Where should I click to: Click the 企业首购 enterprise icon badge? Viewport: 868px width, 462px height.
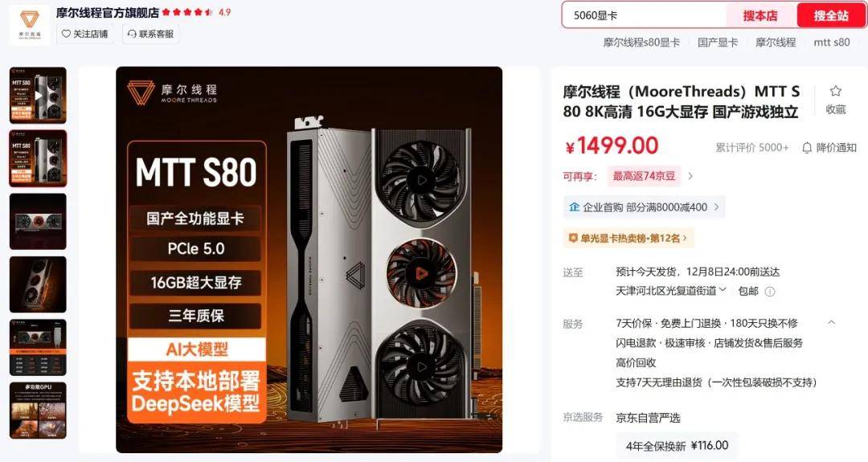[x=575, y=207]
